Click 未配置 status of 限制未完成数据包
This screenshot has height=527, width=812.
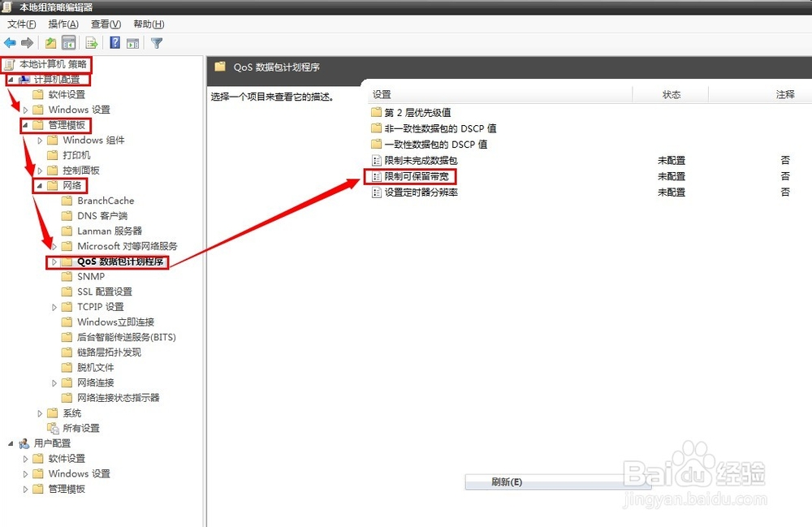coord(672,161)
